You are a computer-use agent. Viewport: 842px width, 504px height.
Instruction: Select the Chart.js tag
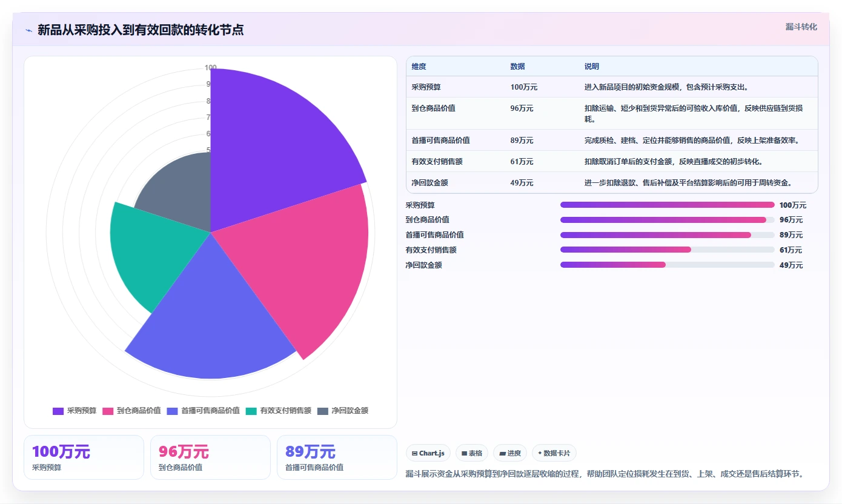pyautogui.click(x=428, y=453)
